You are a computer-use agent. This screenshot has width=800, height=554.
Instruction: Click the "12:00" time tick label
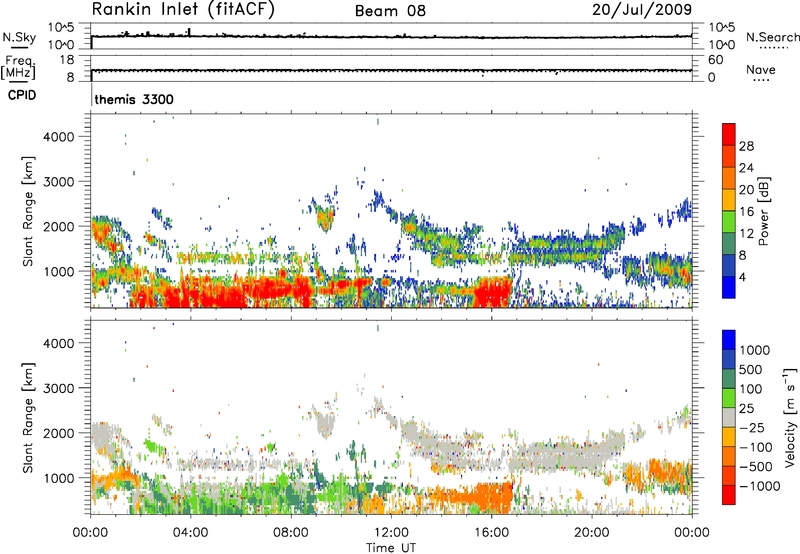(391, 533)
